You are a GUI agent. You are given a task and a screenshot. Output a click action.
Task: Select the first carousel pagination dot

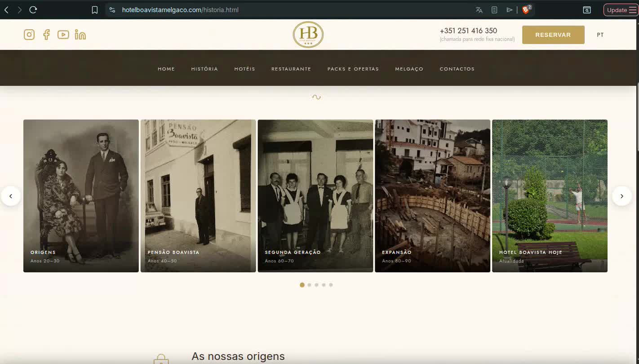point(302,285)
